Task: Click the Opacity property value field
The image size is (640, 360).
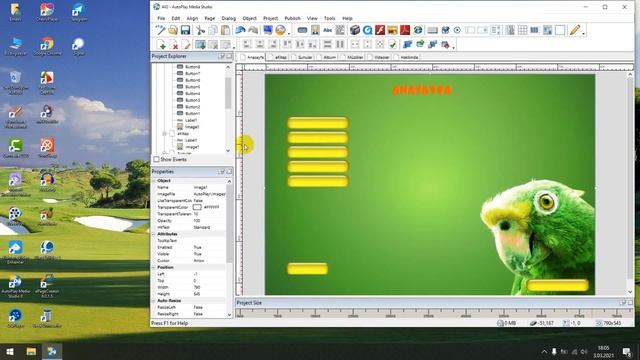Action: [x=209, y=220]
